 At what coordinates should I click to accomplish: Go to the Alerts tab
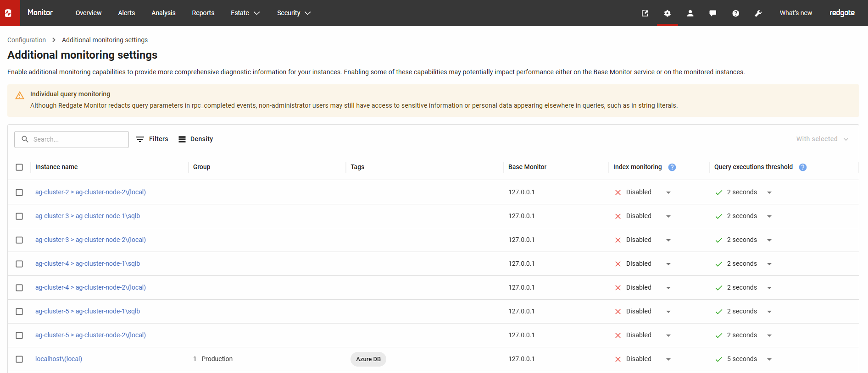click(126, 13)
